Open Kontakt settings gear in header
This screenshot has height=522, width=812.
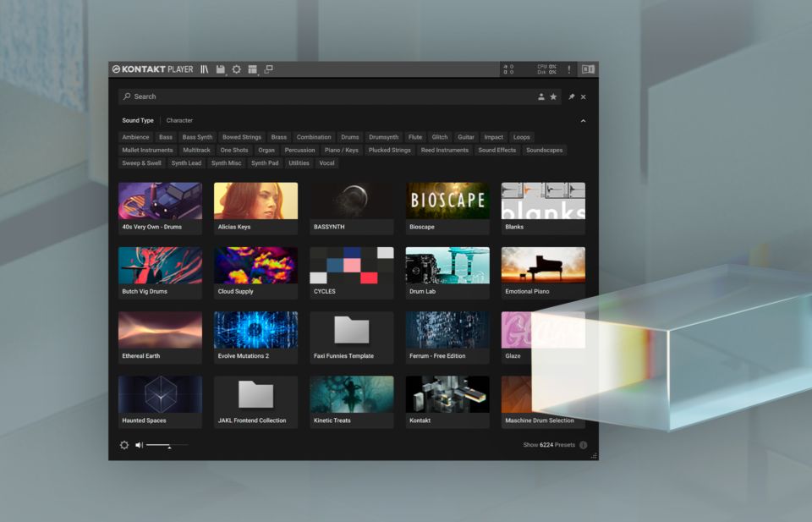[x=237, y=69]
